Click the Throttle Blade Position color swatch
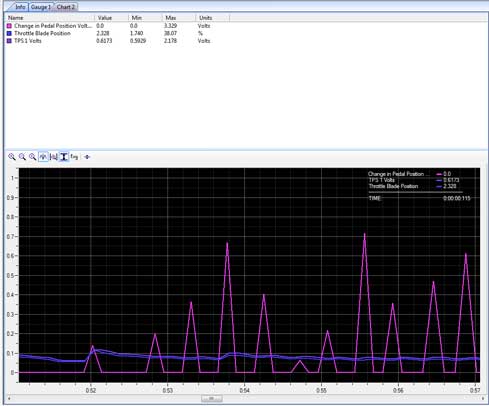Screen dimensions: 489x406 pos(9,33)
